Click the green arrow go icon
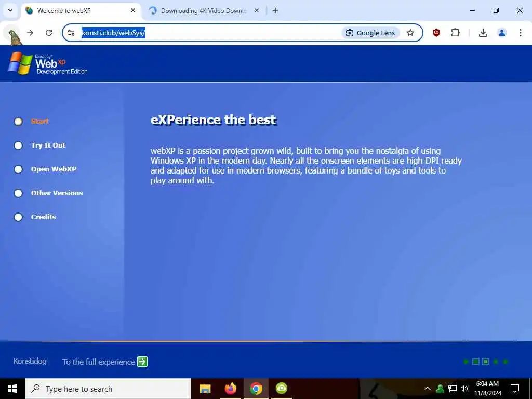The width and height of the screenshot is (532, 399). (x=142, y=362)
